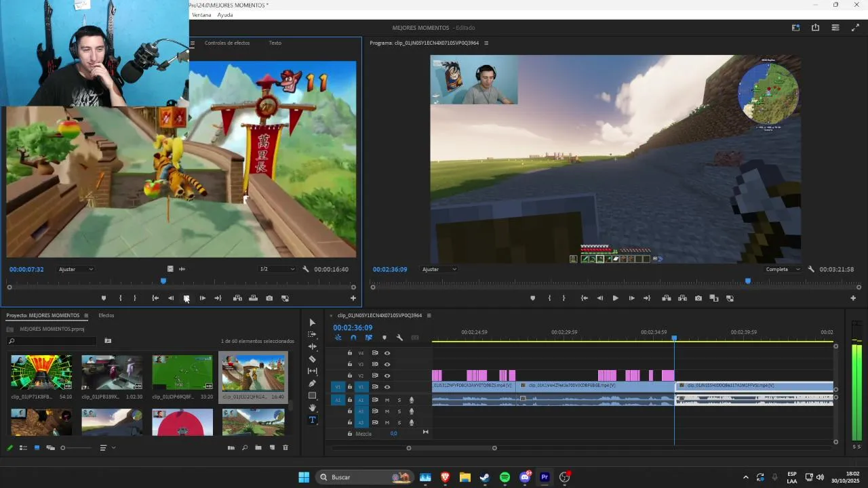Screen dimensions: 868x488
Task: Open Source playback resolution 1/2 dropdown
Action: 277,269
